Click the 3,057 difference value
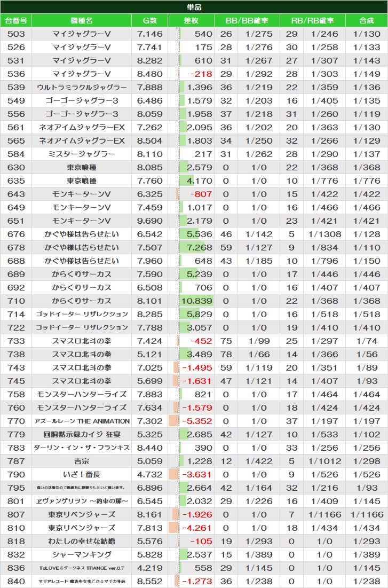388x588 pixels. pos(200,328)
